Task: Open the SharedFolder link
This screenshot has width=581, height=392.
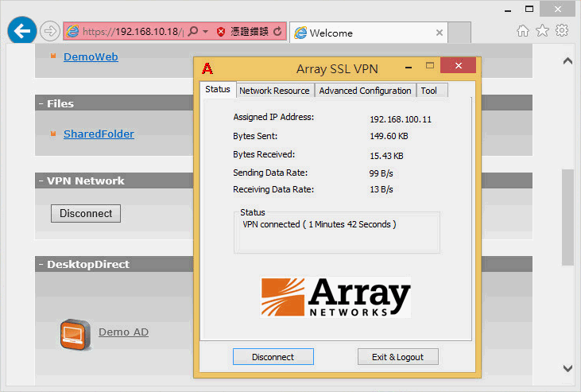Action: [99, 134]
